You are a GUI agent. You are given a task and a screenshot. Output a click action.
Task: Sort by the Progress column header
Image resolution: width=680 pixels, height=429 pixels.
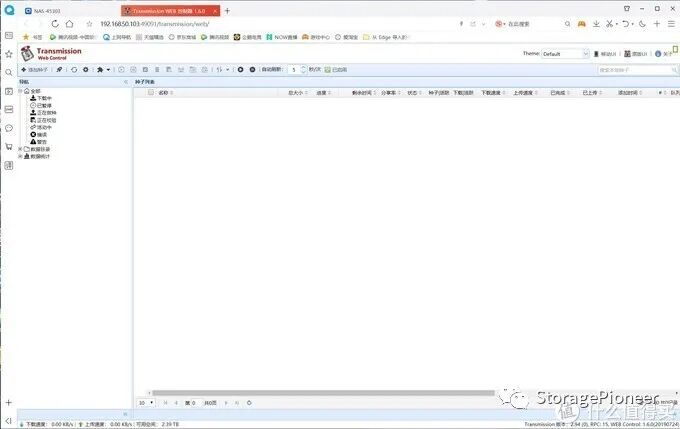point(323,93)
